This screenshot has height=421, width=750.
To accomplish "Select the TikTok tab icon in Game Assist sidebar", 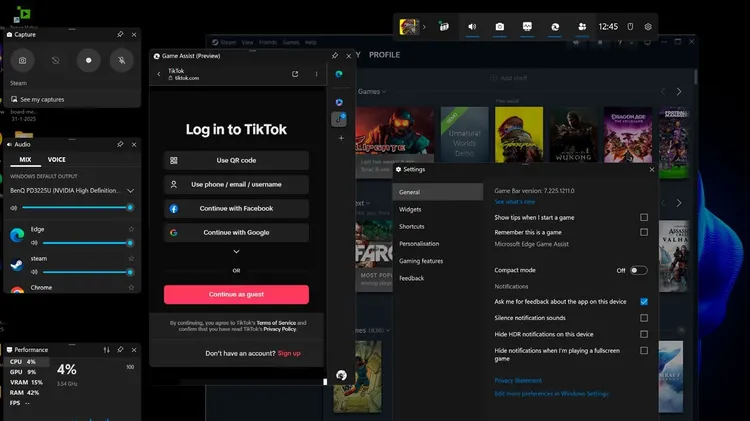I will click(339, 119).
